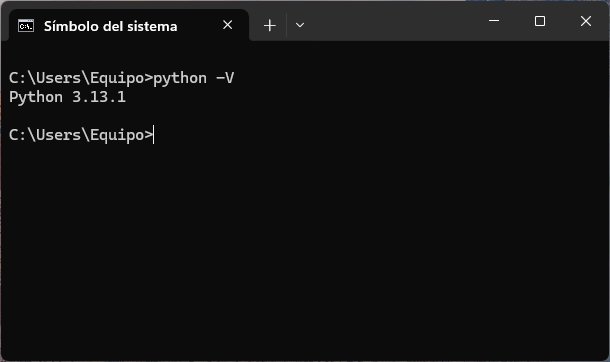Viewport: 610px width, 362px height.
Task: Click the typed word python in the first command
Action: pyautogui.click(x=180, y=79)
